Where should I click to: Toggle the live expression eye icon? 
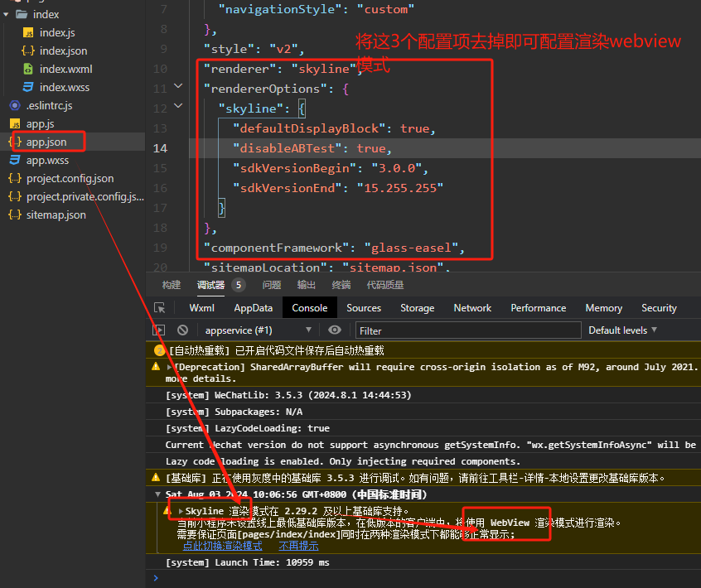335,330
